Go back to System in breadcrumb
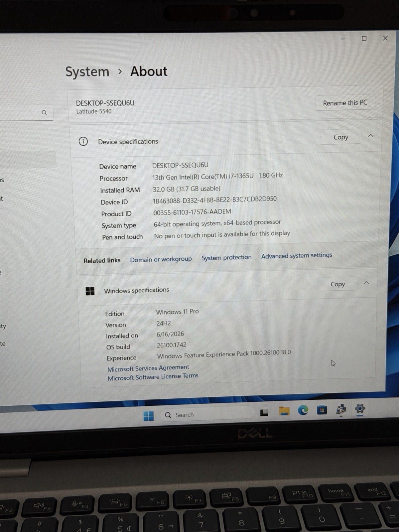Viewport: 399px width, 532px height. pos(87,71)
